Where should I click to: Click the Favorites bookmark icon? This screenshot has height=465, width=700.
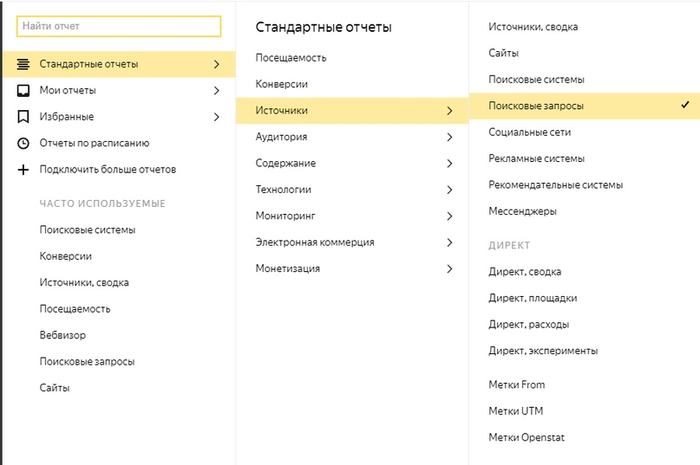24,117
